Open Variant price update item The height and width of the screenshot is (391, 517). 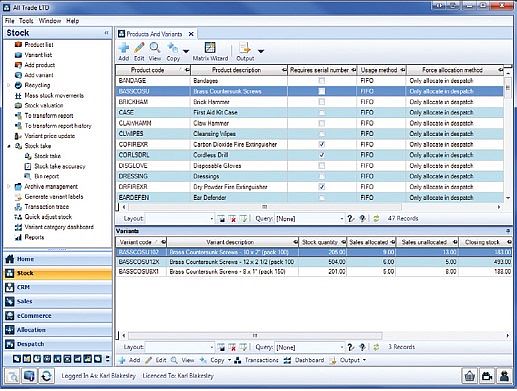click(50, 136)
